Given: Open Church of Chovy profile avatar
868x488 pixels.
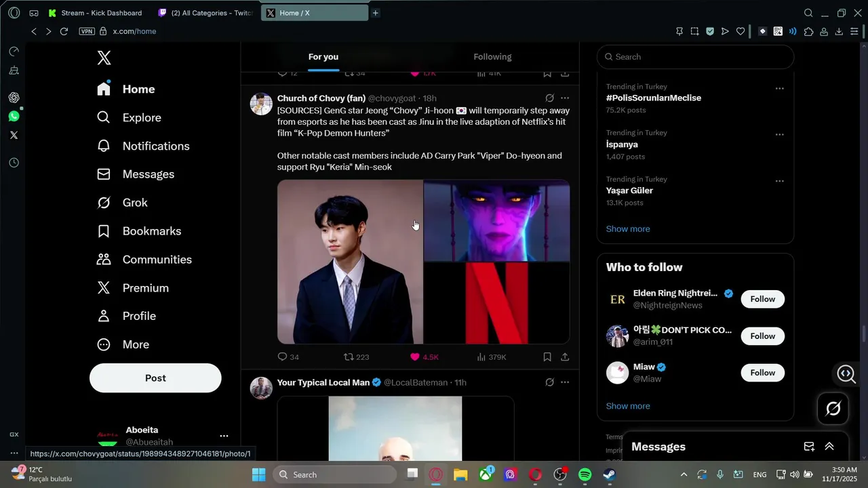Looking at the screenshot, I should 261,104.
